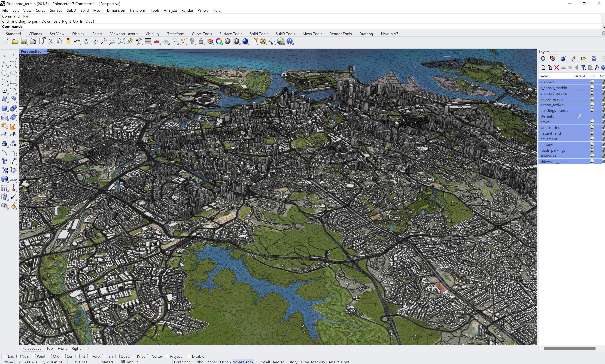Select the Pan hand tool
The image size is (605, 364).
coord(86,41)
